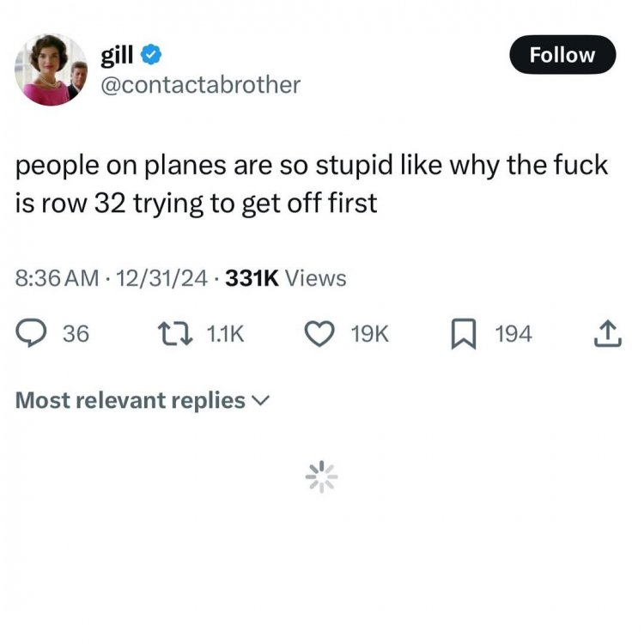Click the tweet text about row 32
Screen dimensions: 644x644
(313, 185)
